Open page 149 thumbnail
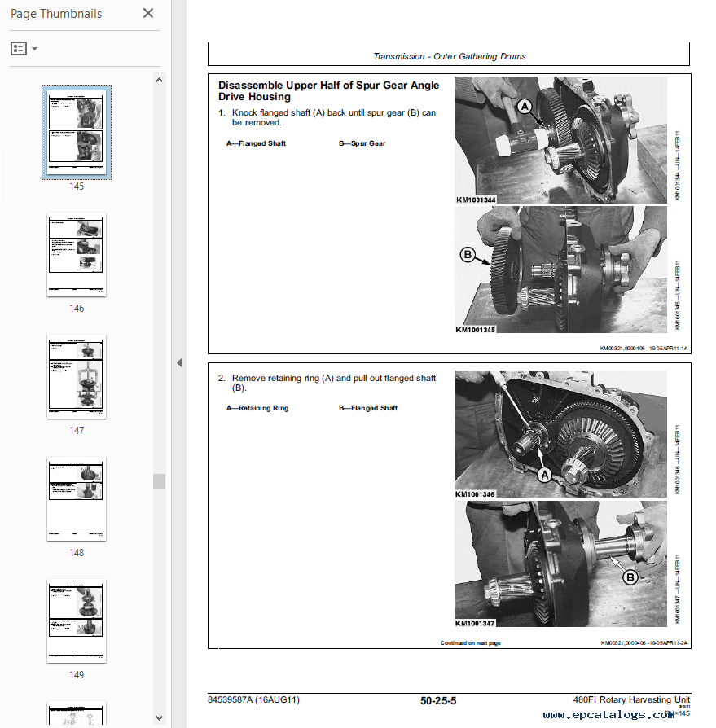The width and height of the screenshot is (716, 728). pyautogui.click(x=77, y=621)
